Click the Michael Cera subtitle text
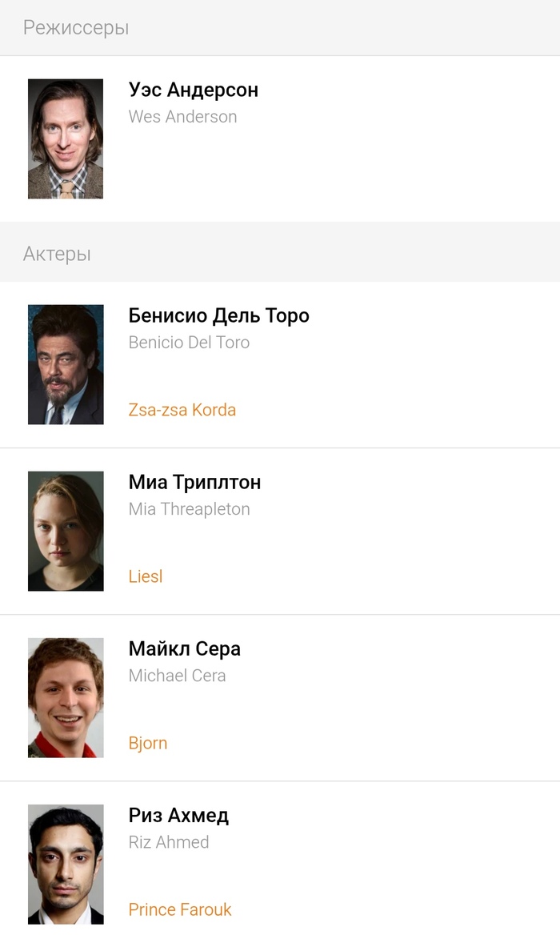560x943 pixels. pos(177,676)
